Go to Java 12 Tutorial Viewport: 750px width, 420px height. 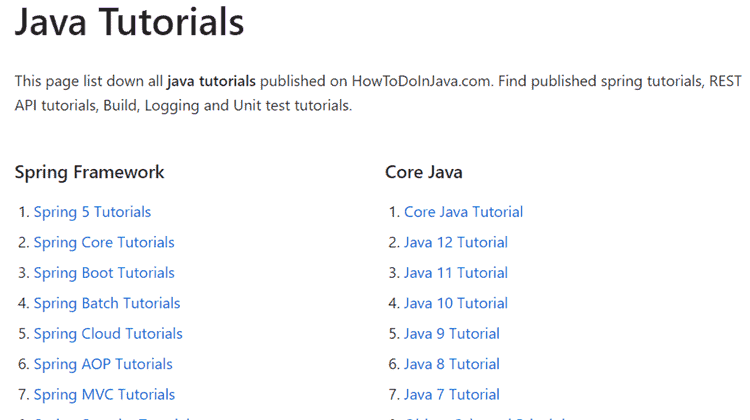[x=456, y=243]
